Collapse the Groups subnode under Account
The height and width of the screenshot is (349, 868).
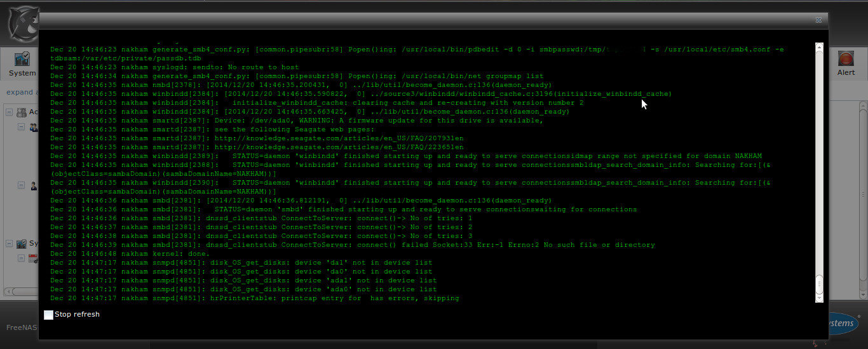tap(21, 127)
